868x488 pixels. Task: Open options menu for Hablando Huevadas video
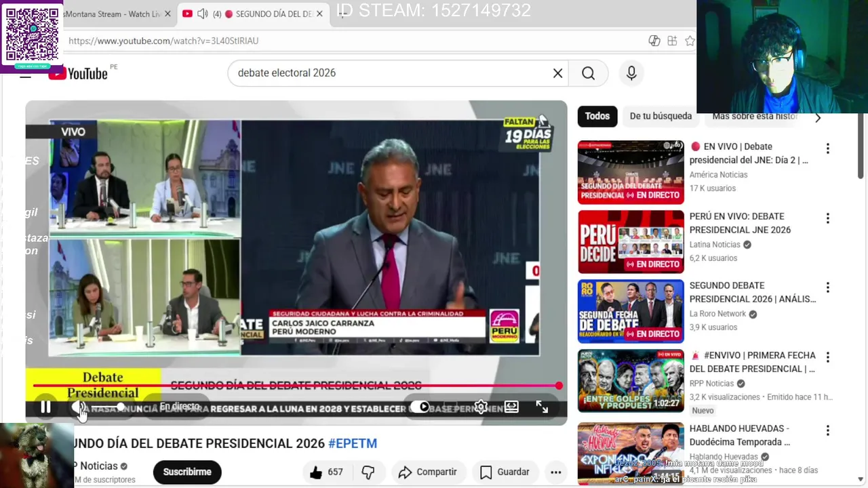coord(827,430)
